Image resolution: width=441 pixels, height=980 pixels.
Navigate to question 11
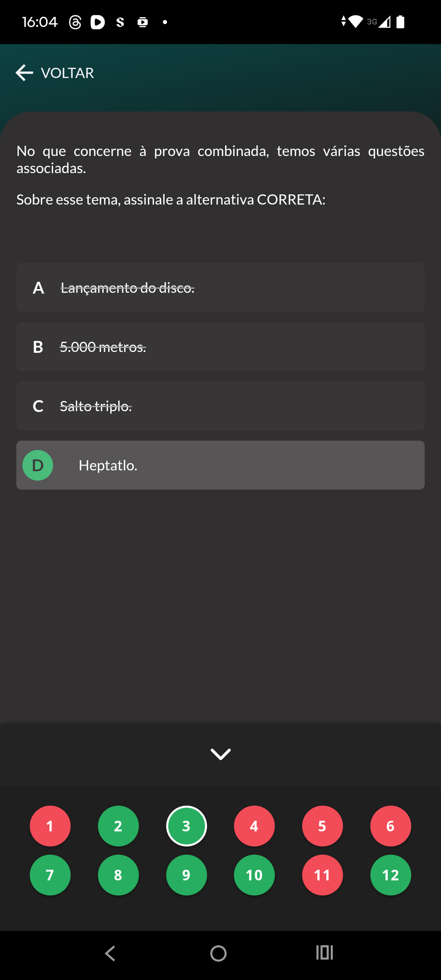[x=323, y=875]
